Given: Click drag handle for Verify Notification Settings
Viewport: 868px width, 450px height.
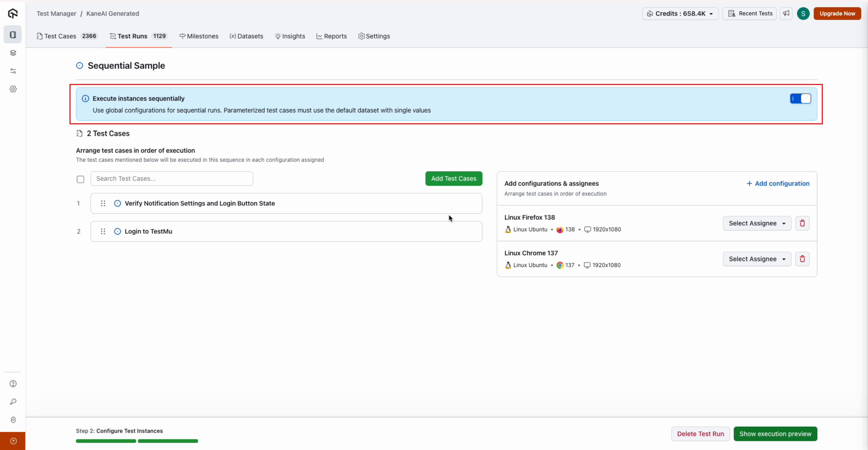Looking at the screenshot, I should coord(103,203).
